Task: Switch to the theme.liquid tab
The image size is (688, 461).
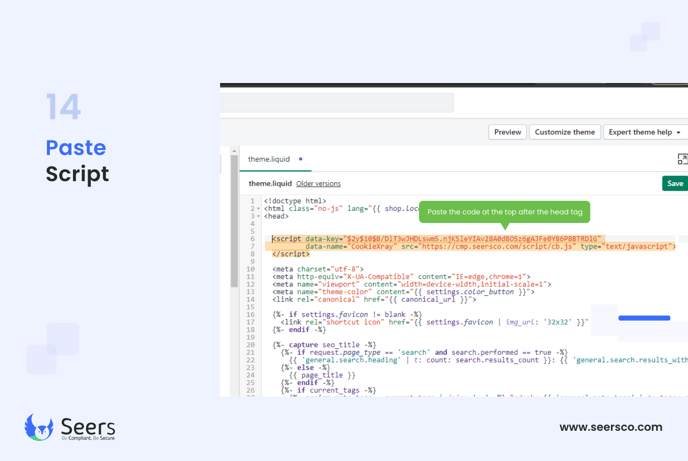Action: (269, 159)
